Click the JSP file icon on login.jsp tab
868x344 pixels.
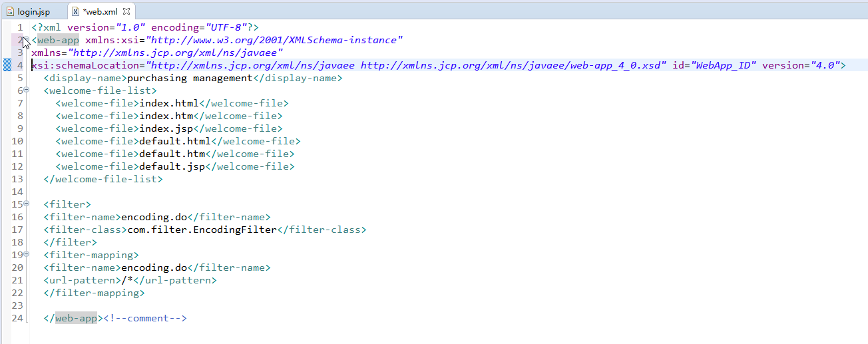point(10,12)
